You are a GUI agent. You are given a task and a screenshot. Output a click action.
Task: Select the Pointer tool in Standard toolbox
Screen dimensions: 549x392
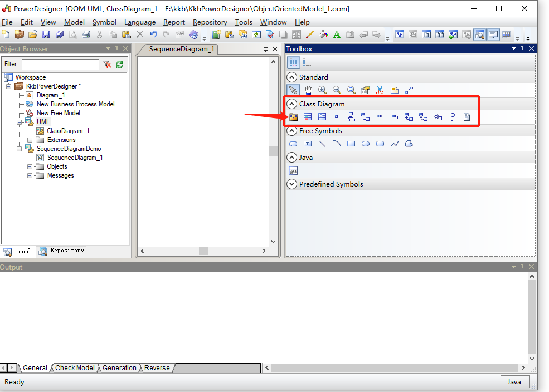pos(293,90)
